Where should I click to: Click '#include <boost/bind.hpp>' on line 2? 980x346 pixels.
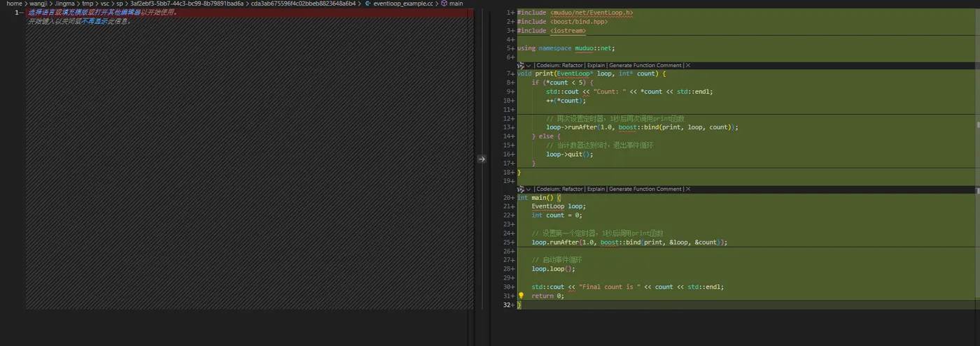tap(562, 22)
